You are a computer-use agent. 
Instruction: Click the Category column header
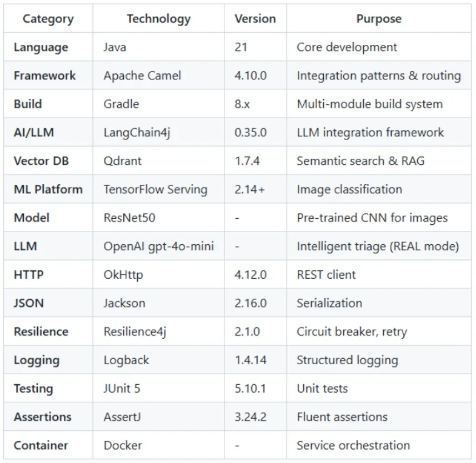pos(48,19)
